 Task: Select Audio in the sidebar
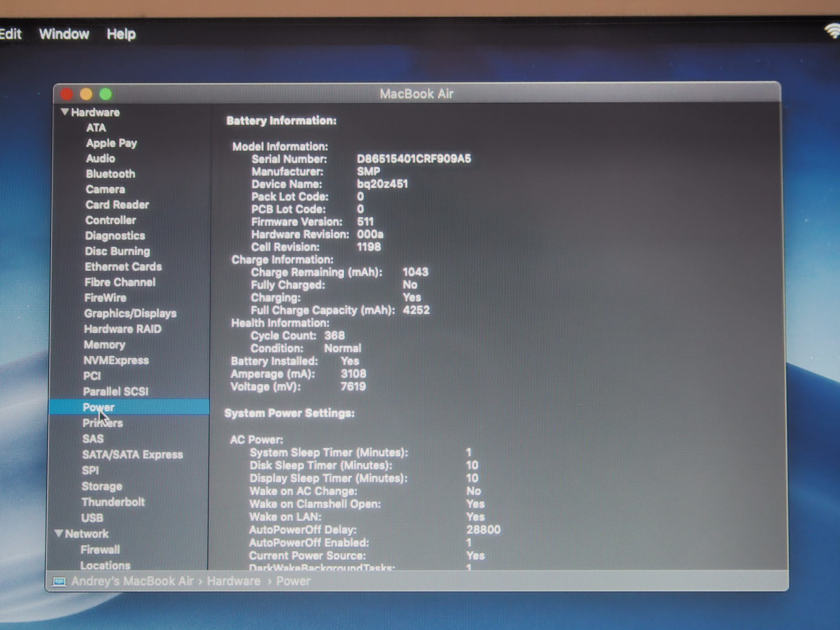pyautogui.click(x=100, y=158)
